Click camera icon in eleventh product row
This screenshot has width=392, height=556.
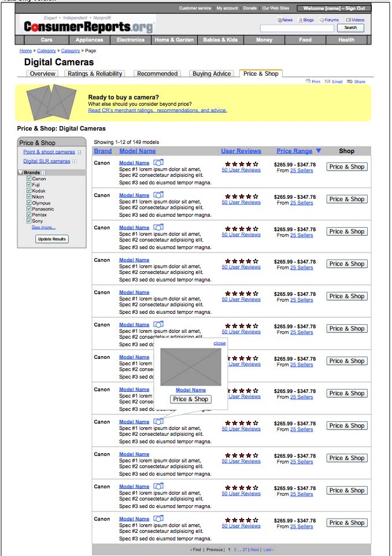[x=158, y=486]
